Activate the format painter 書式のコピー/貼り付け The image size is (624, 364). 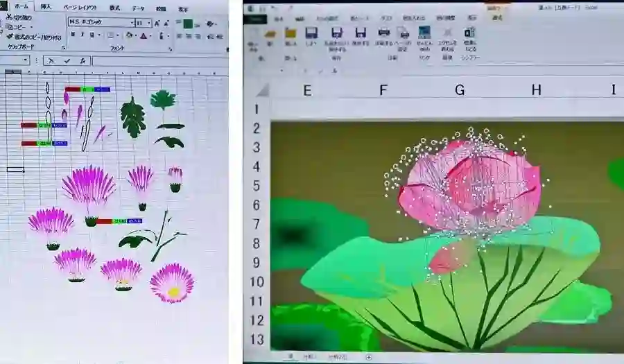click(x=34, y=37)
